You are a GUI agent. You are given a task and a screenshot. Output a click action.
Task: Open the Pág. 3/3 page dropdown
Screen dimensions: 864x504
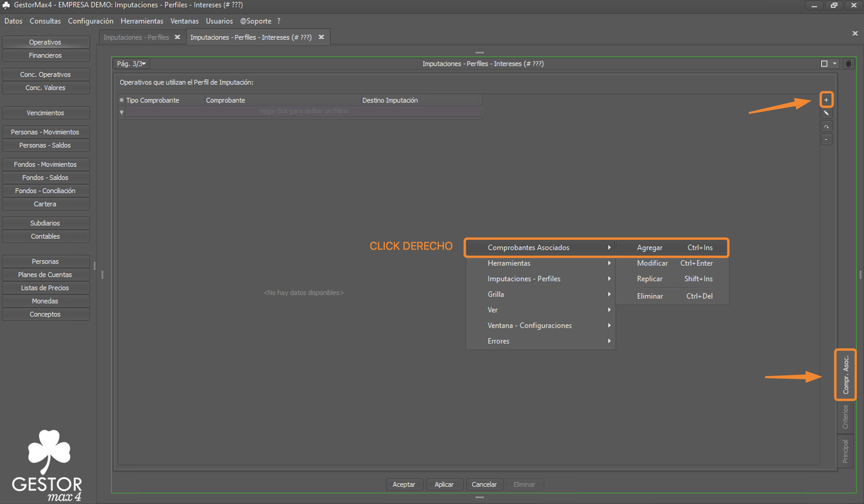(132, 64)
